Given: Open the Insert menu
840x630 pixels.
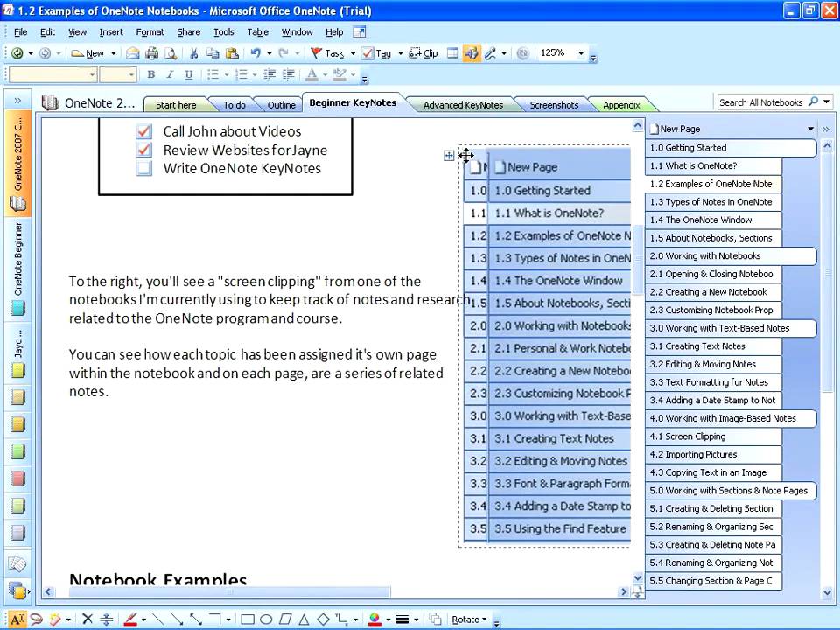Looking at the screenshot, I should (111, 32).
